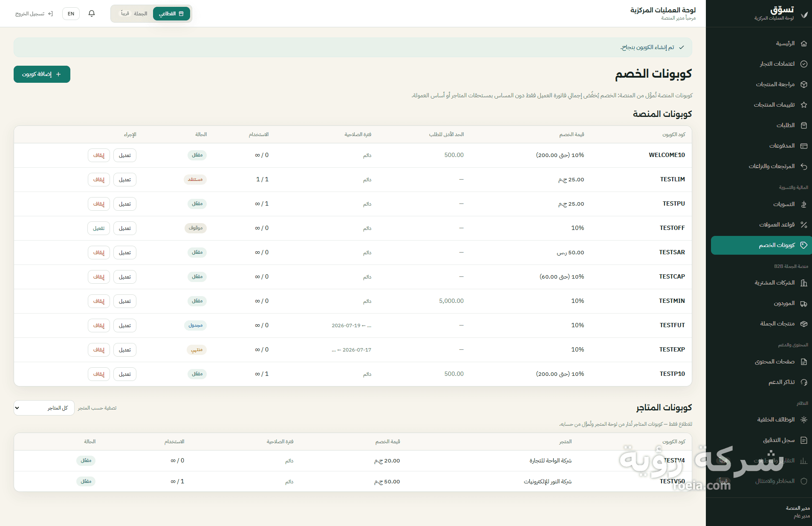Click the TESTOFF status badge موقوف
This screenshot has height=526, width=812.
[196, 228]
